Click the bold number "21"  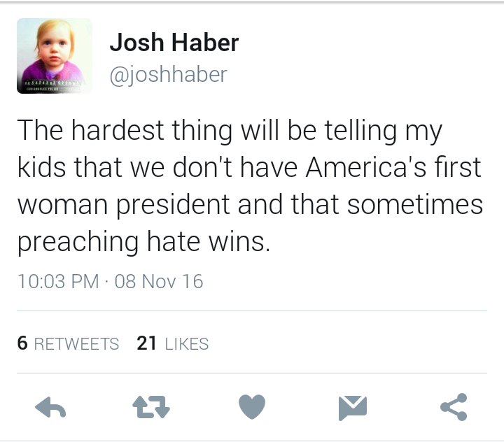pyautogui.click(x=147, y=343)
